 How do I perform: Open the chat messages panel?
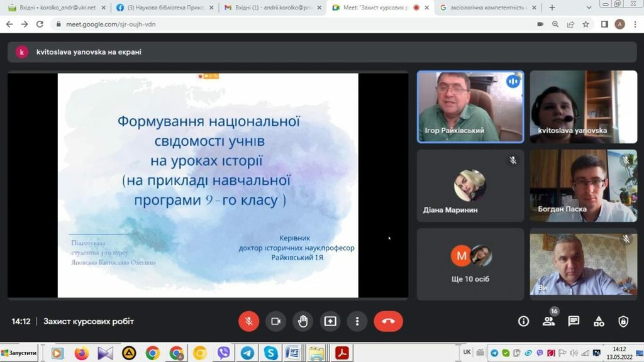pyautogui.click(x=574, y=321)
